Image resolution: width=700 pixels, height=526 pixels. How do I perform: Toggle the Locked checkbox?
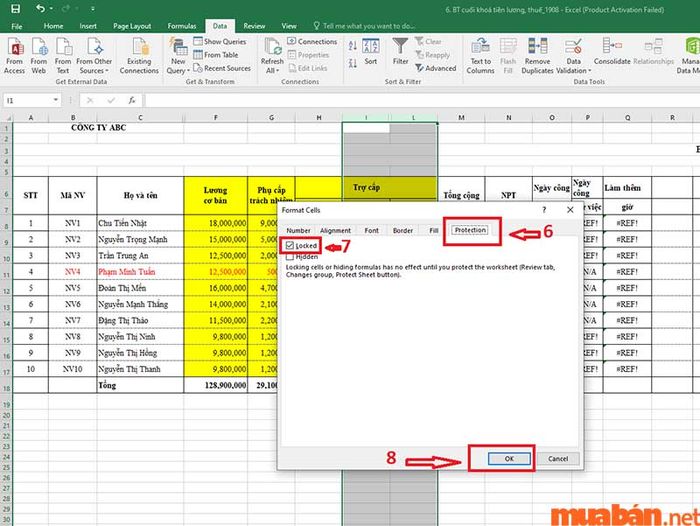pyautogui.click(x=290, y=246)
